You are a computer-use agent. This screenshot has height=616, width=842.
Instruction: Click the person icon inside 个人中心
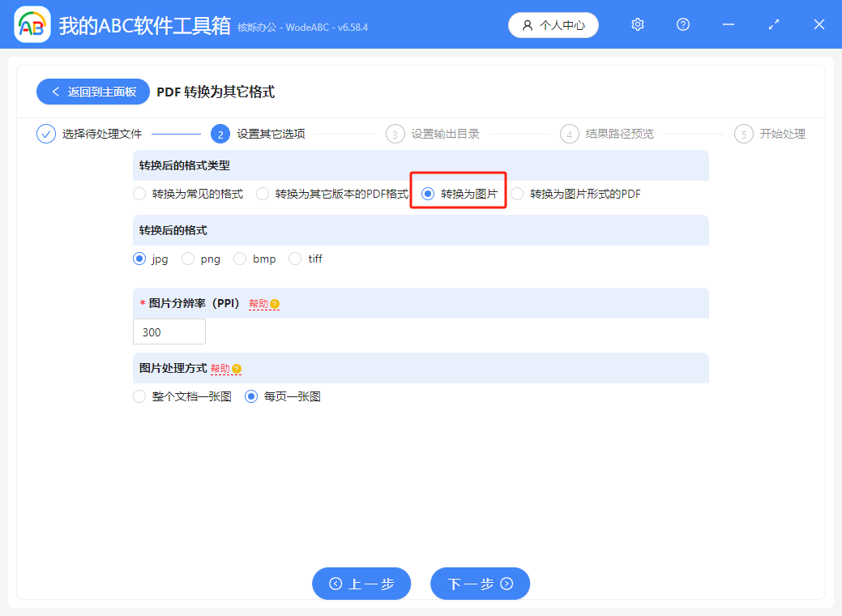click(528, 24)
